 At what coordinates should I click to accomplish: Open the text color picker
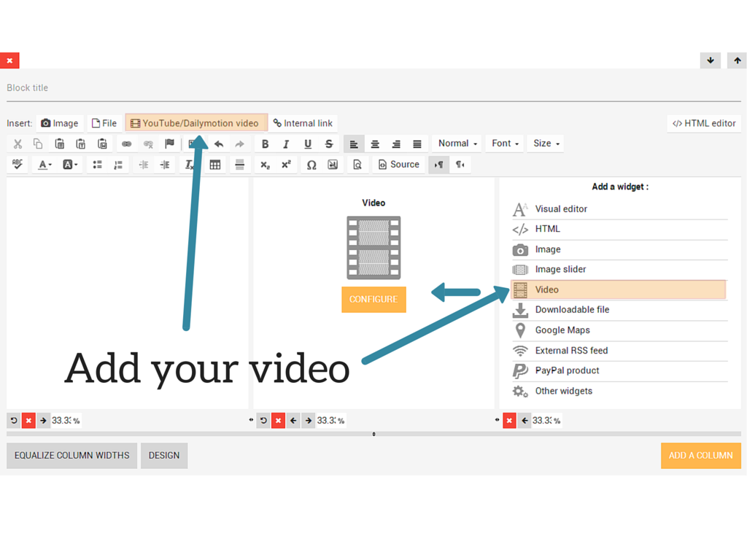[44, 165]
